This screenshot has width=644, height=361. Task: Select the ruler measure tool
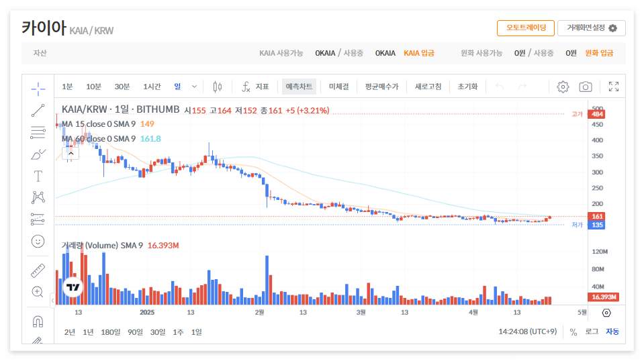click(38, 271)
